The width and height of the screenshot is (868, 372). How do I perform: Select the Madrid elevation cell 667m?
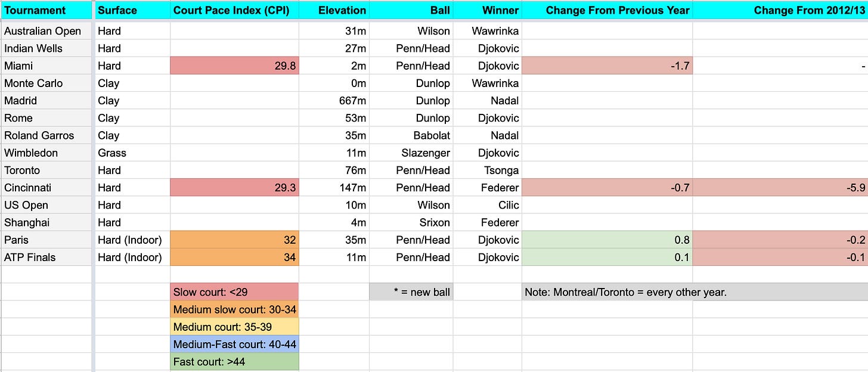tap(334, 100)
